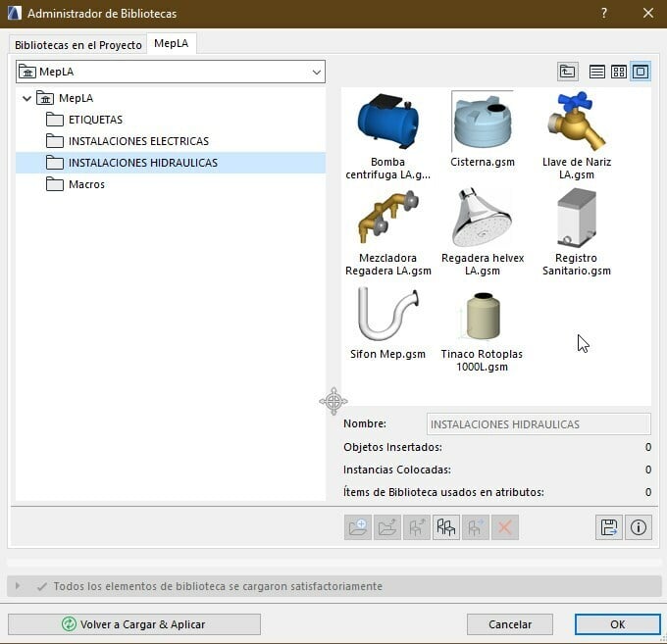Open the information icon button
The width and height of the screenshot is (667, 644).
click(639, 527)
